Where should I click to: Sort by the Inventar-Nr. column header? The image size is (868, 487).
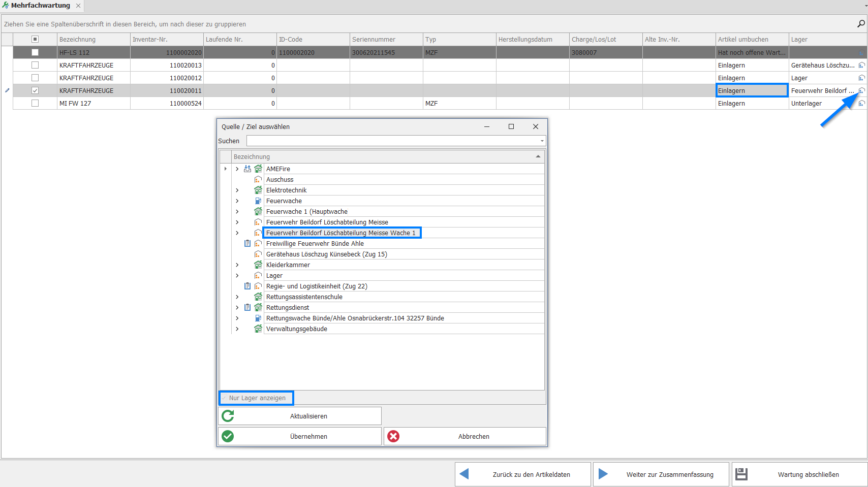pos(166,40)
